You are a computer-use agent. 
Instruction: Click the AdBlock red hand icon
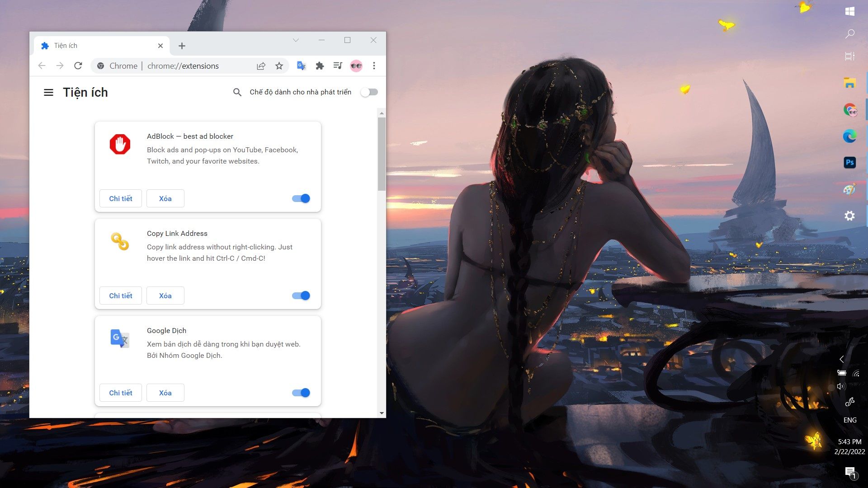120,145
